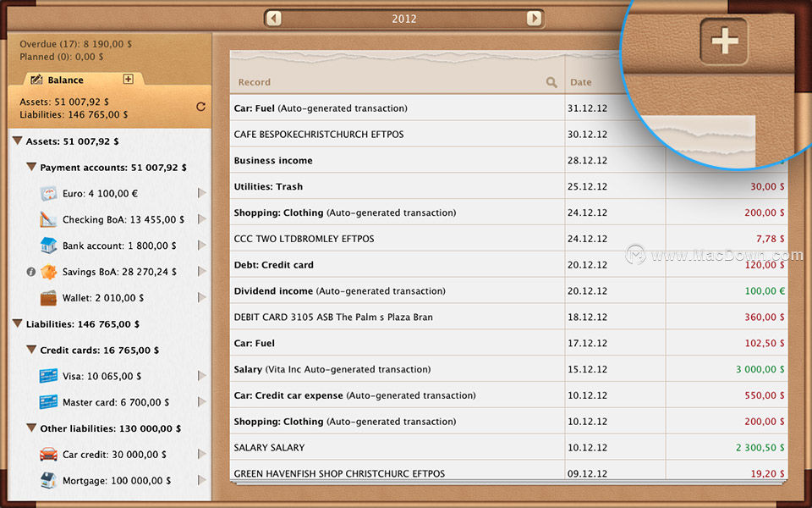Go to next year with right arrow

tap(534, 19)
